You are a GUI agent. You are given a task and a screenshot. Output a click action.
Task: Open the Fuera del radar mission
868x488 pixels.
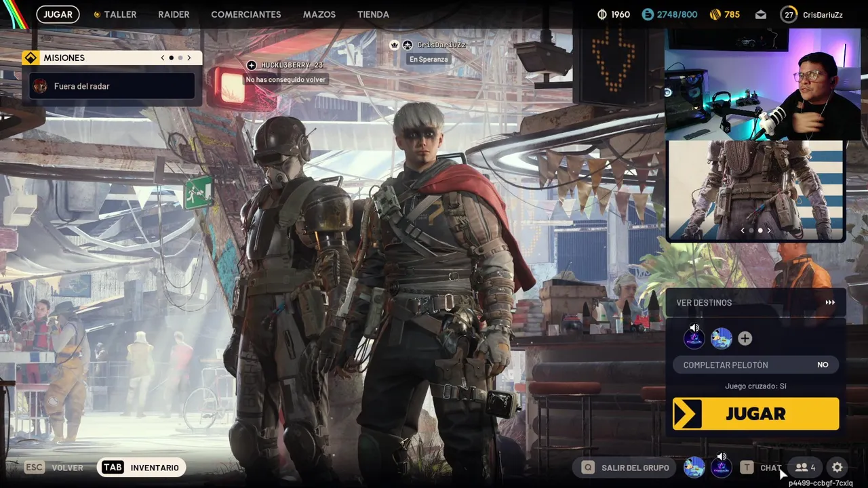tap(112, 86)
